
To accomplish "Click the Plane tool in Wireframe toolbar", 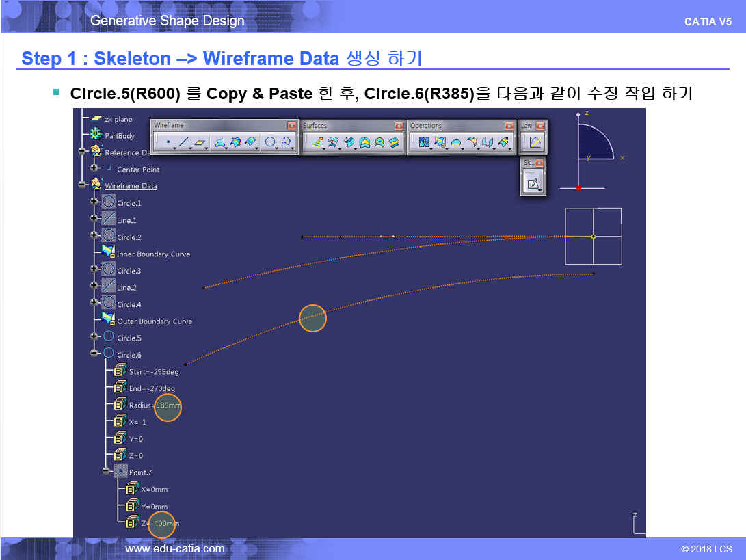I will [x=200, y=143].
